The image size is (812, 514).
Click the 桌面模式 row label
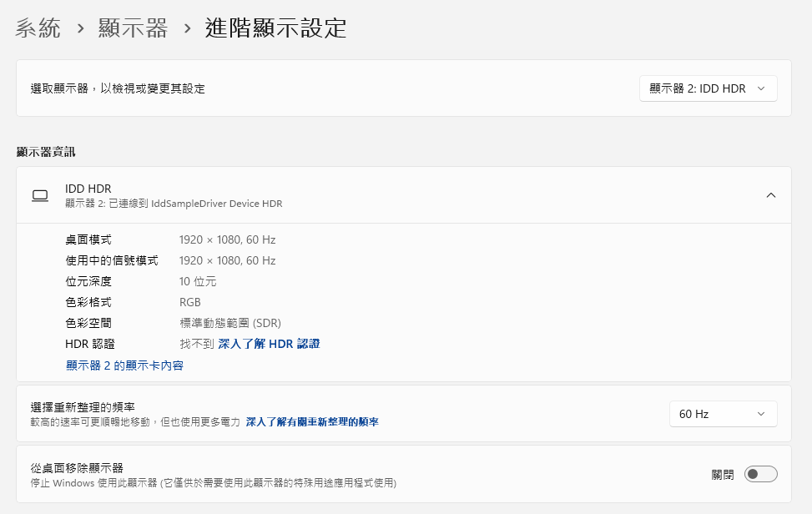(88, 239)
